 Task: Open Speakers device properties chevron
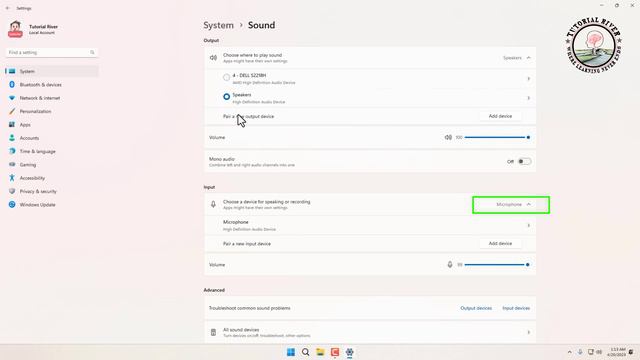pyautogui.click(x=529, y=98)
